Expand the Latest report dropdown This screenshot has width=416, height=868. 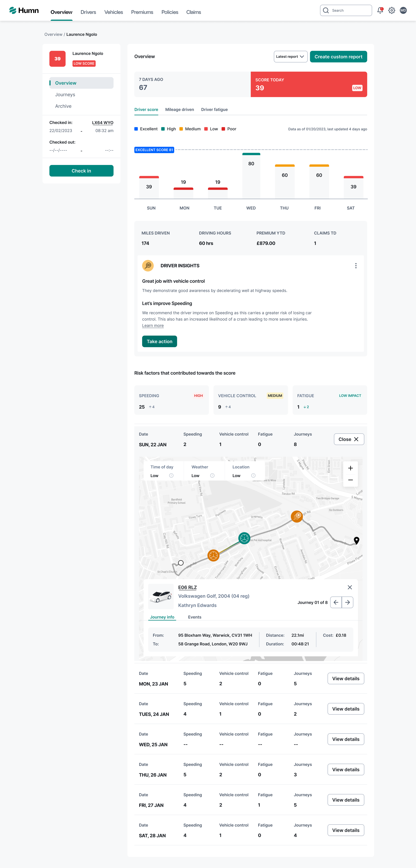coord(290,57)
